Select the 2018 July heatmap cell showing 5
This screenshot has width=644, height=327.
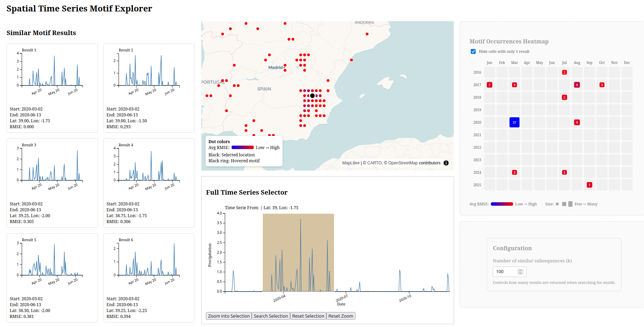(564, 97)
